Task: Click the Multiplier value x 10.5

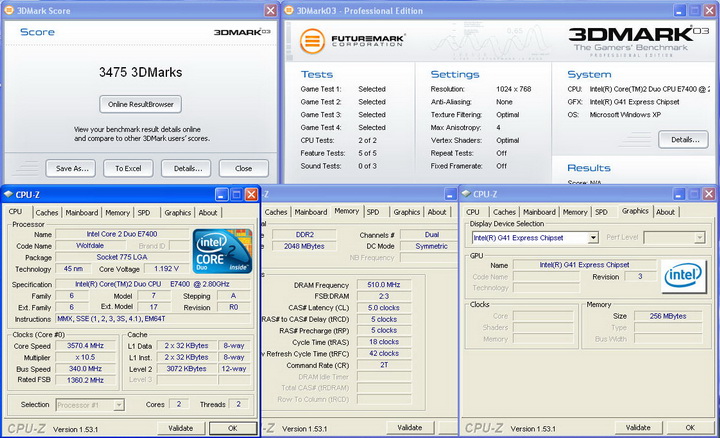Action: coord(85,357)
